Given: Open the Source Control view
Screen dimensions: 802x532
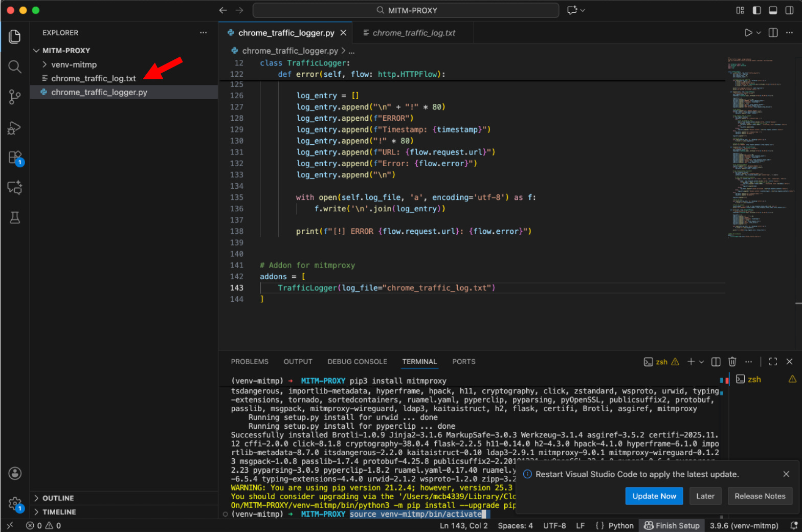Looking at the screenshot, I should click(x=15, y=97).
